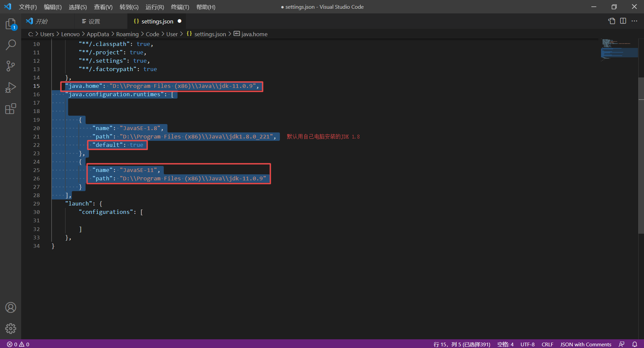This screenshot has width=644, height=348.
Task: Open the More Actions ellipsis menu
Action: click(634, 21)
